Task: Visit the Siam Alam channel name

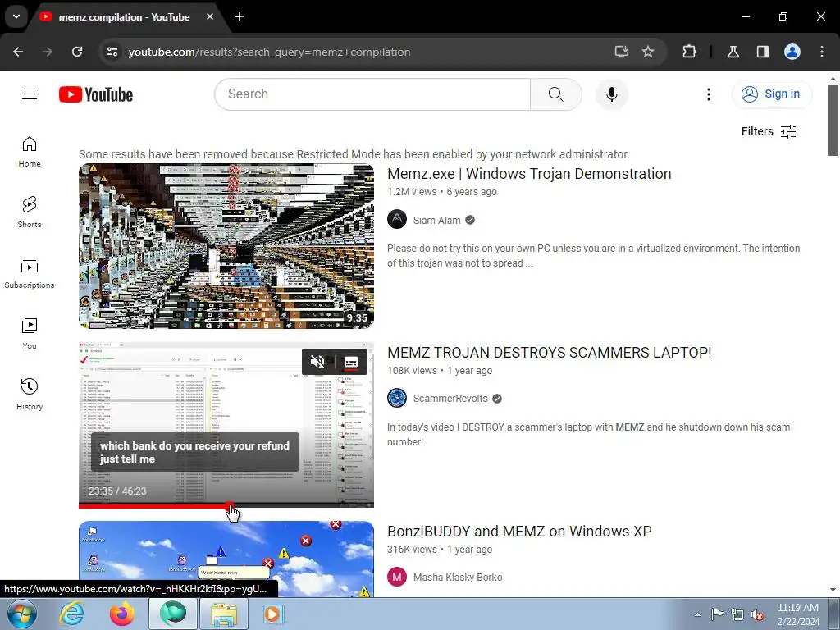Action: pos(436,220)
